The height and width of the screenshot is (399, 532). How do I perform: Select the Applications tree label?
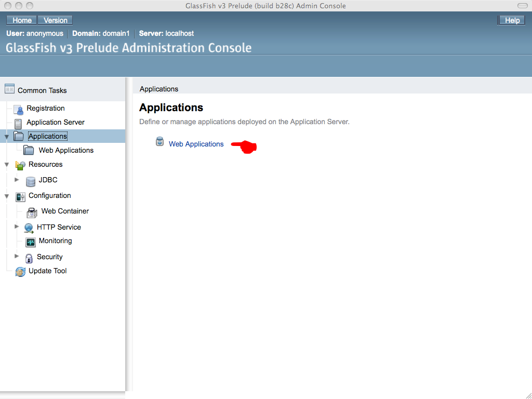(47, 136)
